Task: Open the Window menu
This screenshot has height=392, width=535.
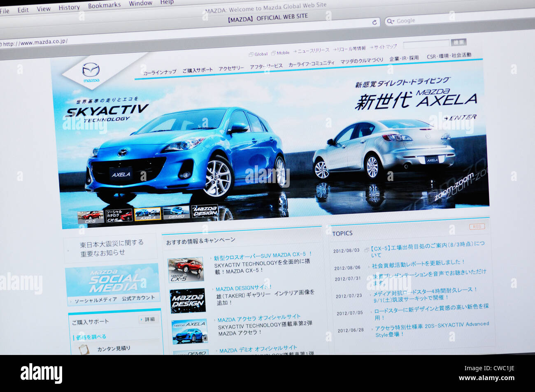Action: point(140,3)
